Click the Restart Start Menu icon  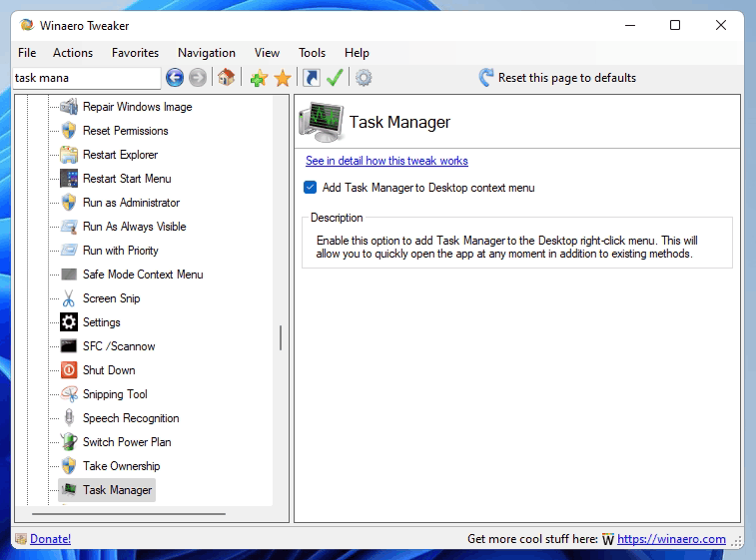(69, 179)
